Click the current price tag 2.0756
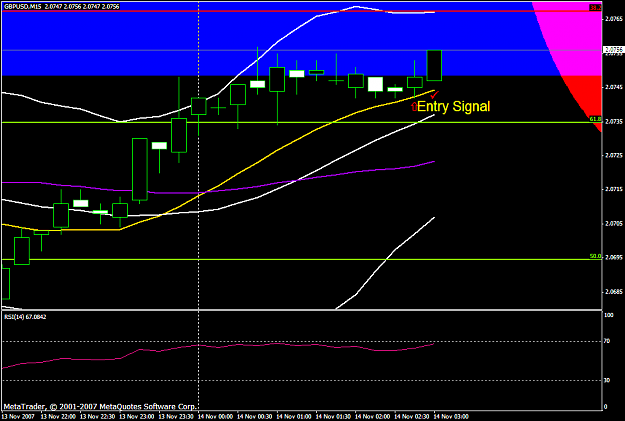 coord(613,50)
